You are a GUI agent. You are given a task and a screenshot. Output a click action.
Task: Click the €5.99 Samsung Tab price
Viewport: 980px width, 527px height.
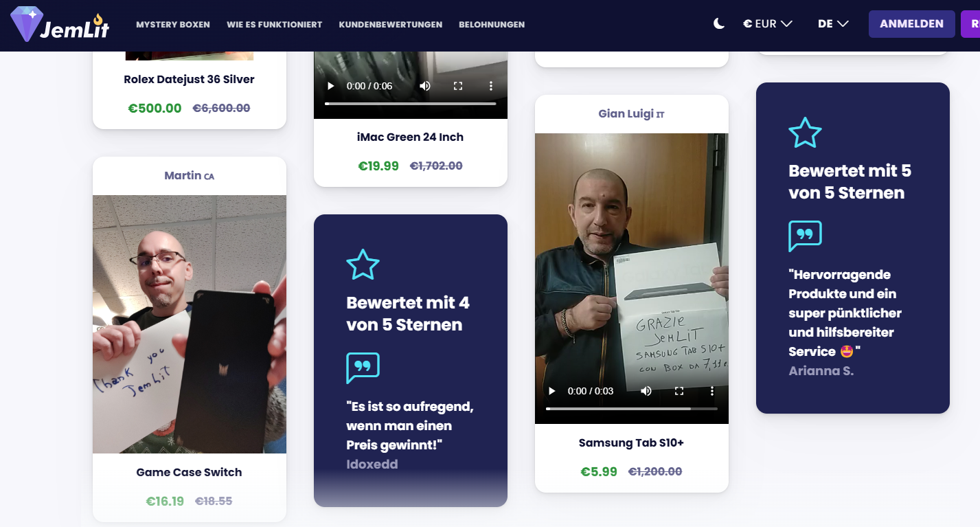[599, 471]
